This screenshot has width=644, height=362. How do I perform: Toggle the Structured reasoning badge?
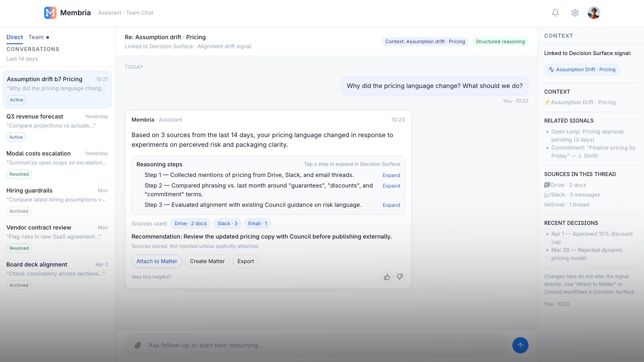tap(500, 41)
